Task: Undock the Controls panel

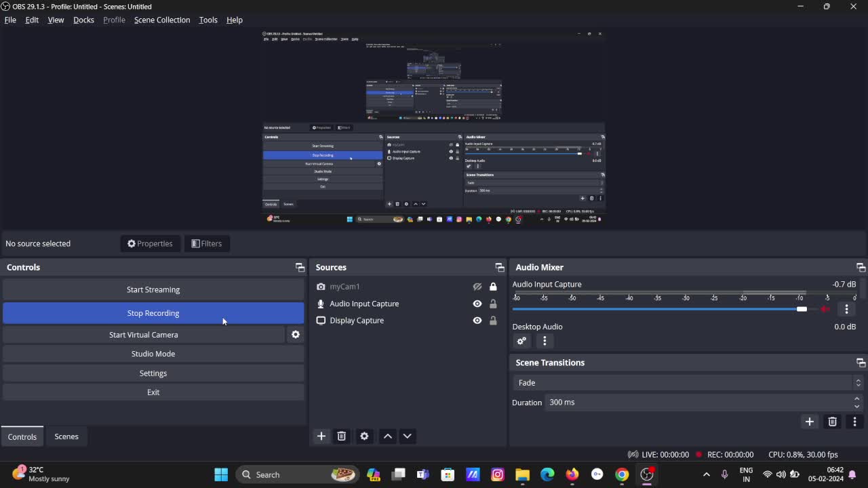Action: click(300, 268)
